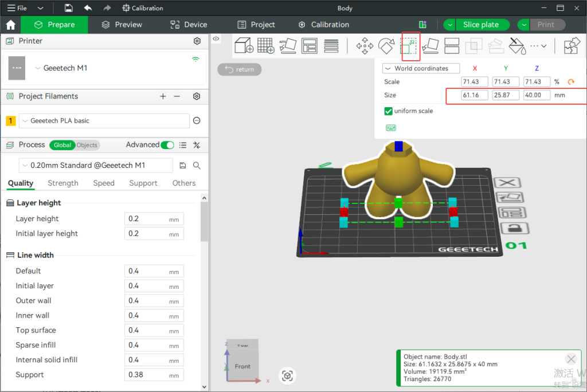Toggle the Advanced mode switch
587x392 pixels.
(x=167, y=145)
